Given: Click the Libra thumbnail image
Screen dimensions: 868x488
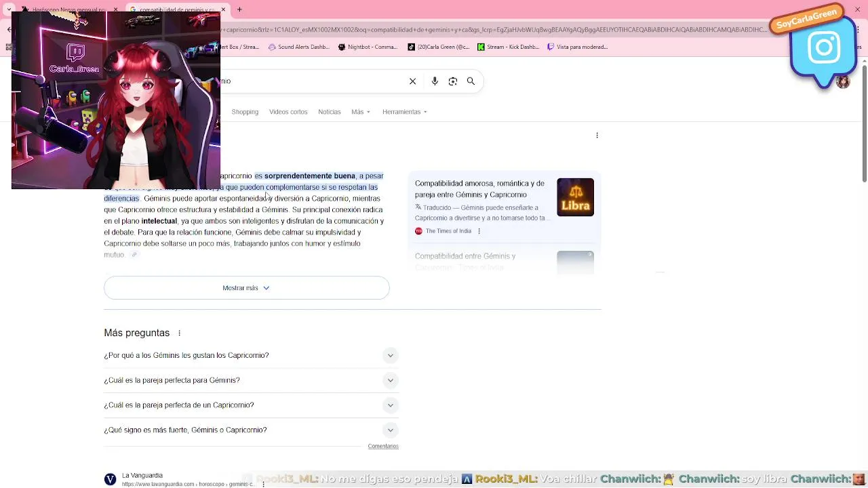Looking at the screenshot, I should [575, 197].
